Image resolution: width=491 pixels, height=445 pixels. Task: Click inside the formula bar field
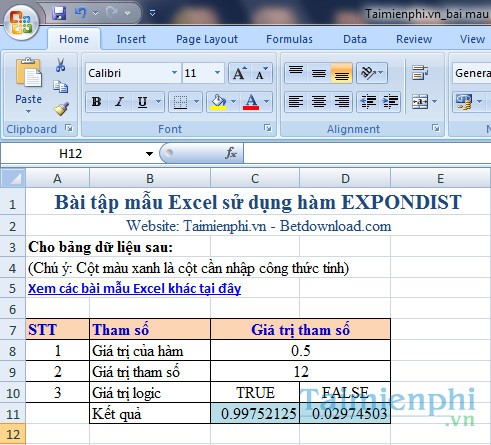pos(367,153)
